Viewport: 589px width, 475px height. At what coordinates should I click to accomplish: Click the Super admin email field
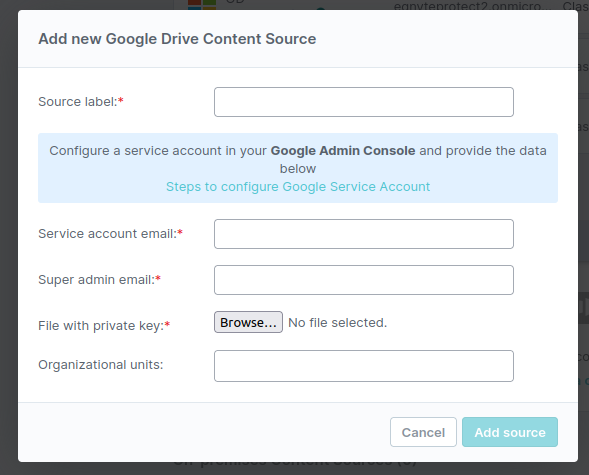(x=364, y=280)
